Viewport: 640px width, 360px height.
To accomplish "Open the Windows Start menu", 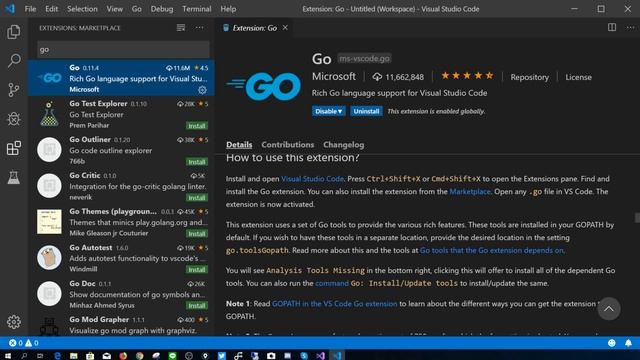I will point(8,356).
